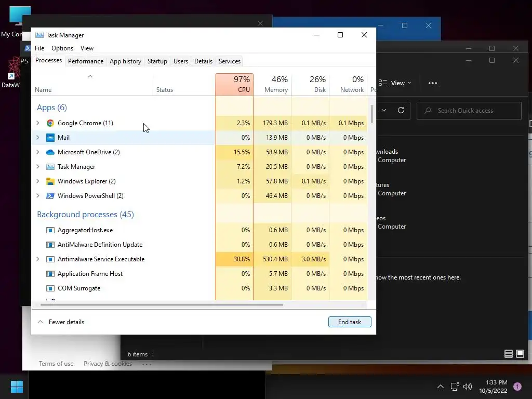This screenshot has width=532, height=399.
Task: Expand the Windows Explorer process group
Action: click(37, 181)
